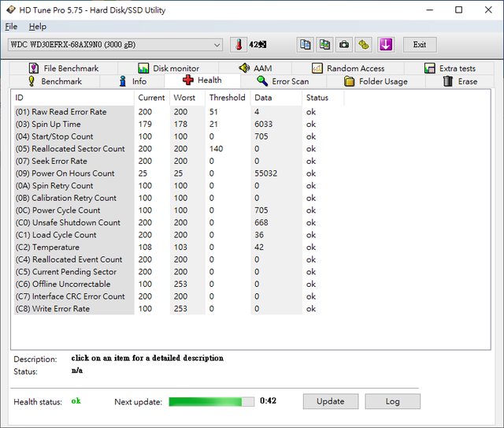Click the Update button
This screenshot has width=504, height=428.
coord(330,401)
